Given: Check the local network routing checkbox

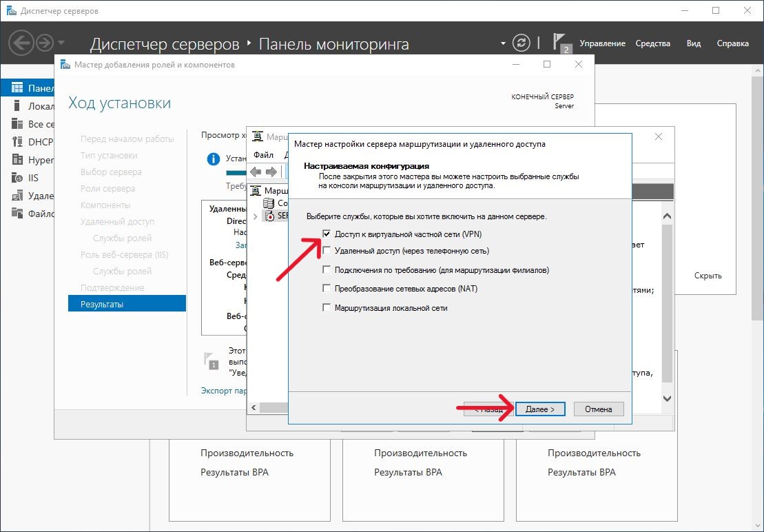Looking at the screenshot, I should coord(327,308).
